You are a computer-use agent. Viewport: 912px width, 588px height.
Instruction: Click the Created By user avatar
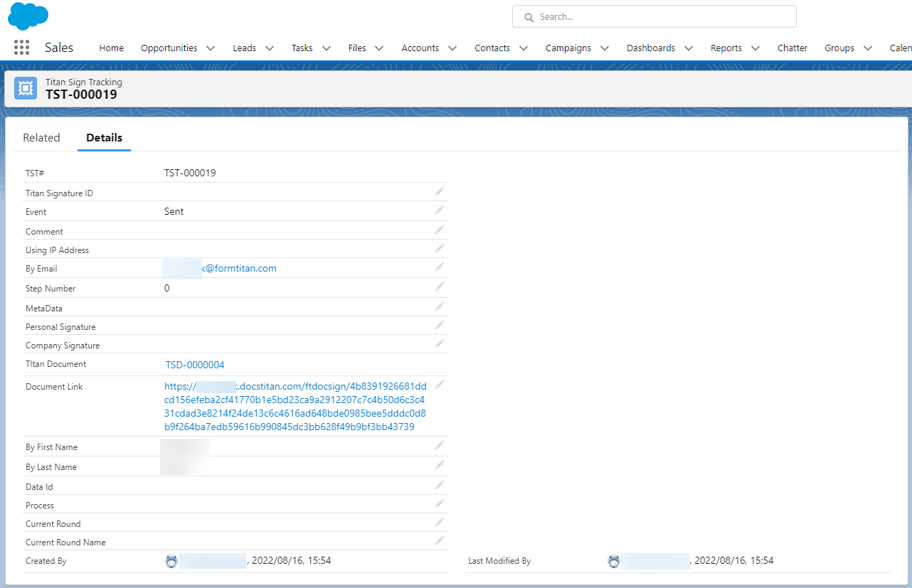tap(171, 561)
